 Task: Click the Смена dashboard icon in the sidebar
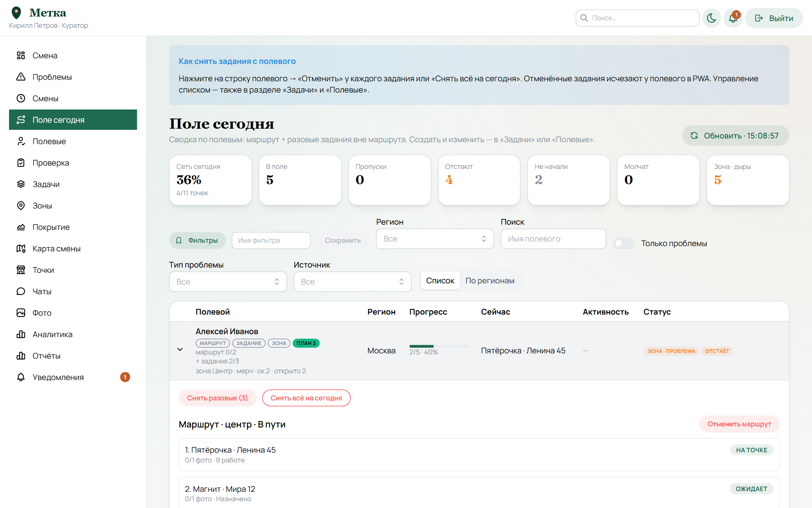tap(21, 56)
